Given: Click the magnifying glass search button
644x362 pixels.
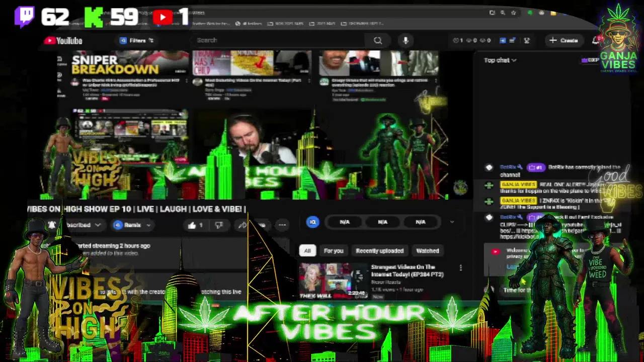Looking at the screenshot, I should [x=378, y=40].
